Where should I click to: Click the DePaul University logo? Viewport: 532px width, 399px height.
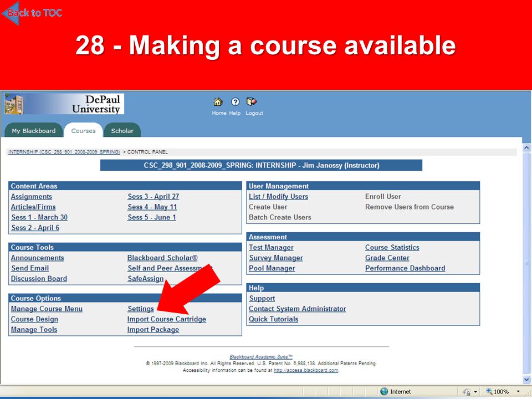click(x=64, y=104)
